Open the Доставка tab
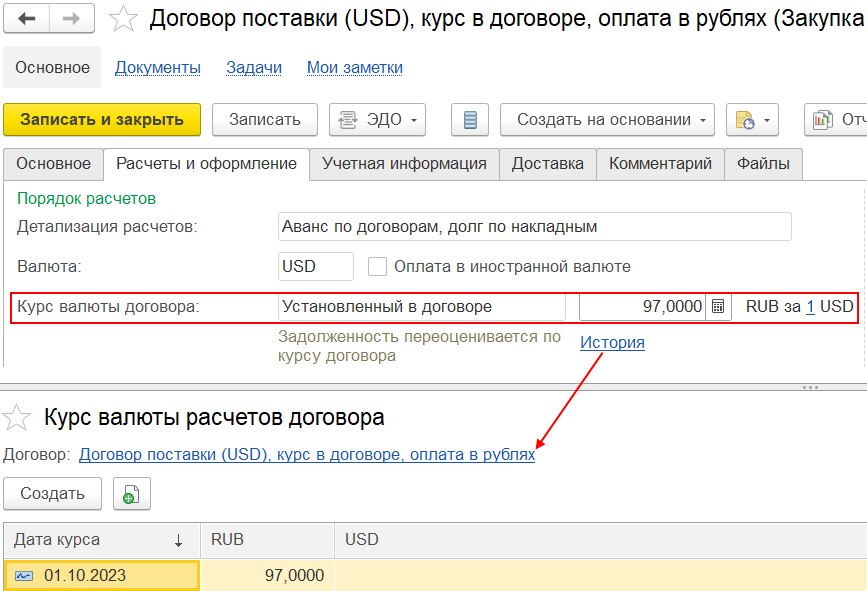This screenshot has width=867, height=591. point(547,164)
